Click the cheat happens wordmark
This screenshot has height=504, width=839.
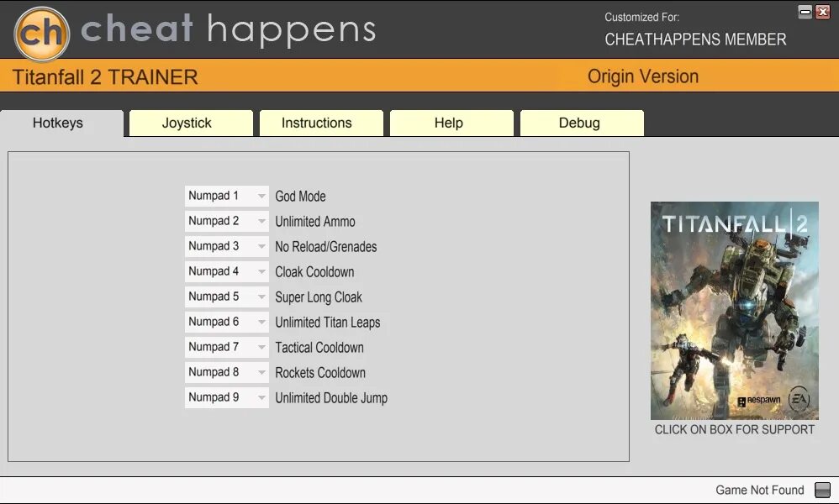(x=228, y=30)
